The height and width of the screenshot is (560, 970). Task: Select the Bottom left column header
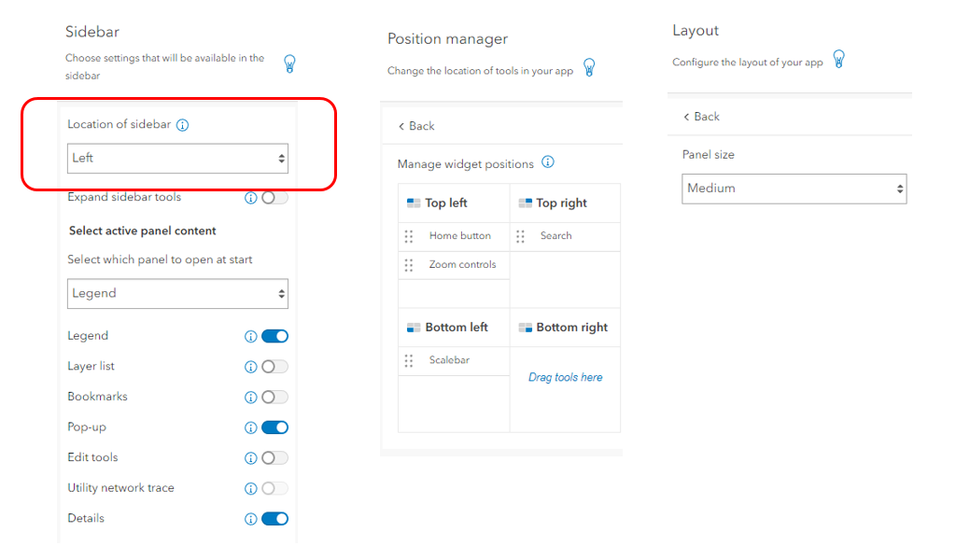tap(455, 327)
